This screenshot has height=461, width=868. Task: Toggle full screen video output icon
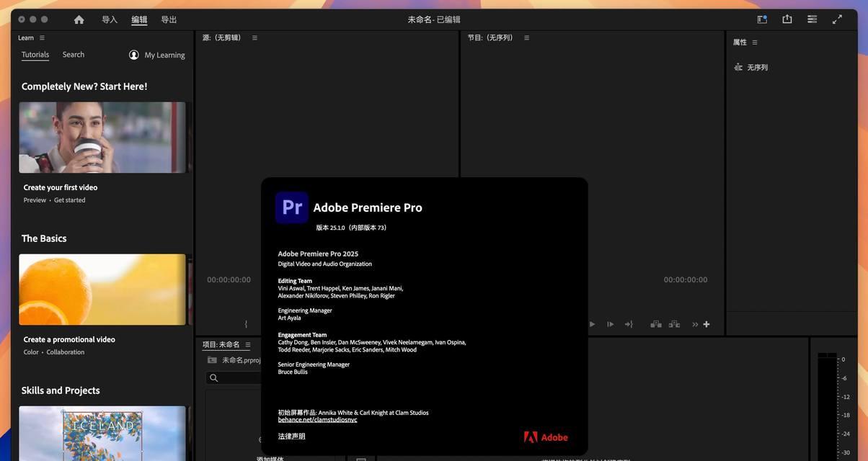coord(837,19)
